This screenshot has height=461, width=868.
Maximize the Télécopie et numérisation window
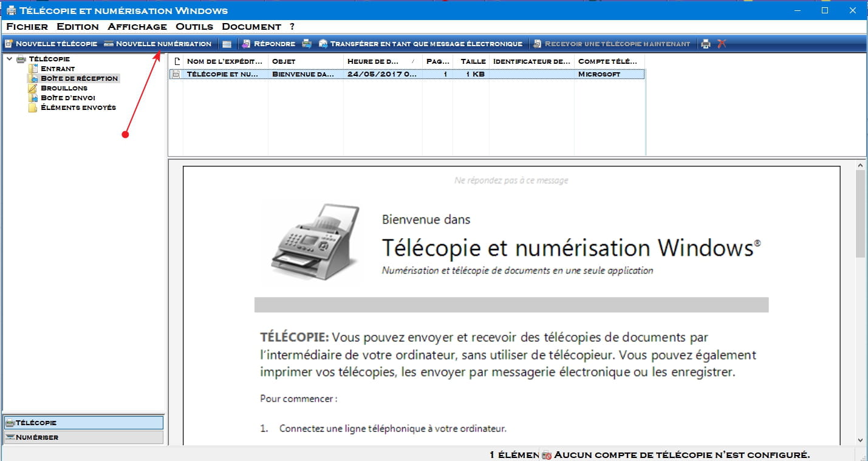(x=824, y=10)
